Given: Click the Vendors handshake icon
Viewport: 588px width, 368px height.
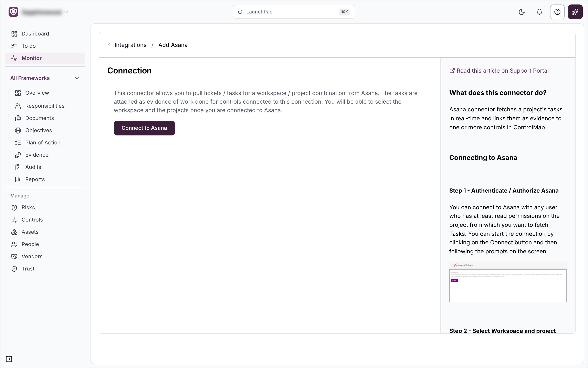Looking at the screenshot, I should coord(14,257).
